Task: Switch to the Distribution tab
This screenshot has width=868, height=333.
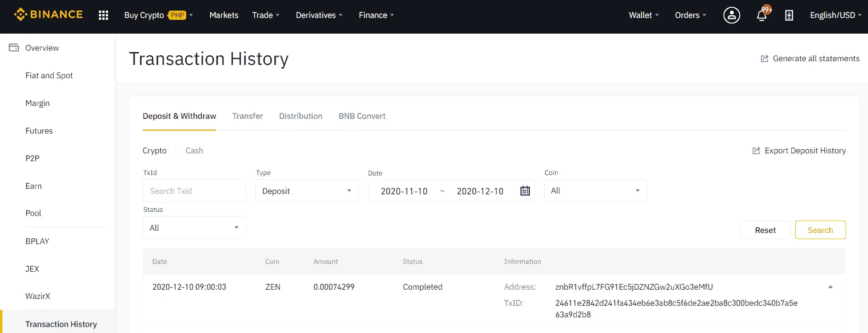Action: coord(301,116)
